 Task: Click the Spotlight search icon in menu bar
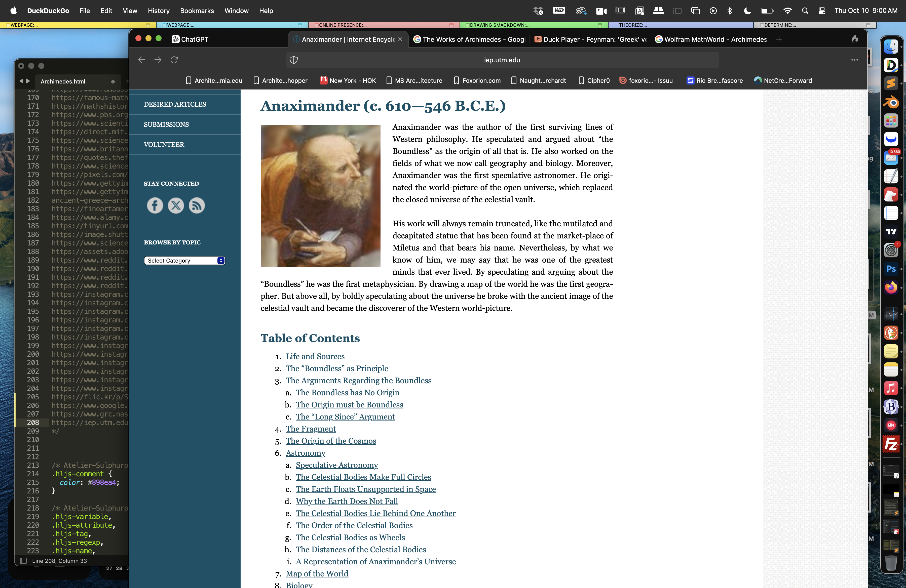(805, 11)
